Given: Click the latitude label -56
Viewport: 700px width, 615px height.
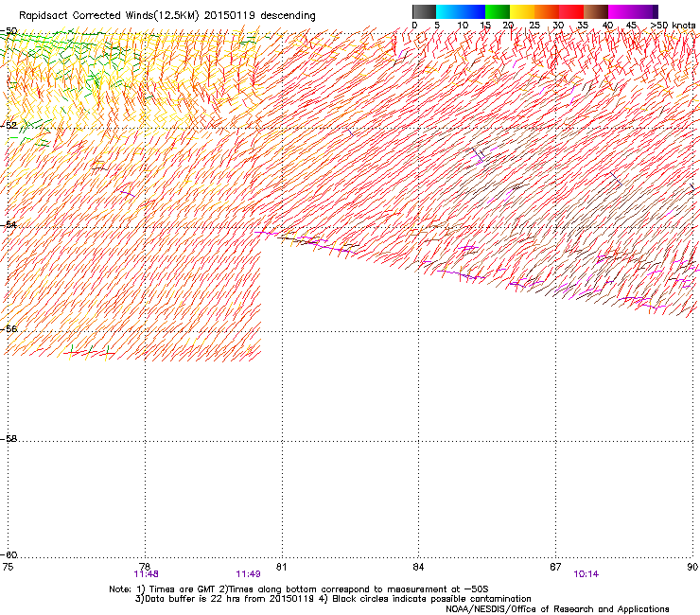Looking at the screenshot, I should pyautogui.click(x=9, y=329).
